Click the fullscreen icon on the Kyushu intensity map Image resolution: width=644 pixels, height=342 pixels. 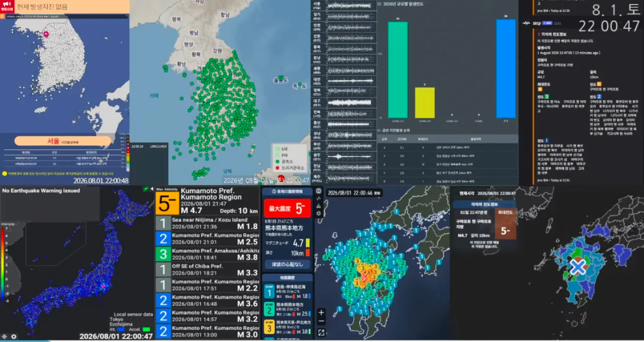coord(321,332)
